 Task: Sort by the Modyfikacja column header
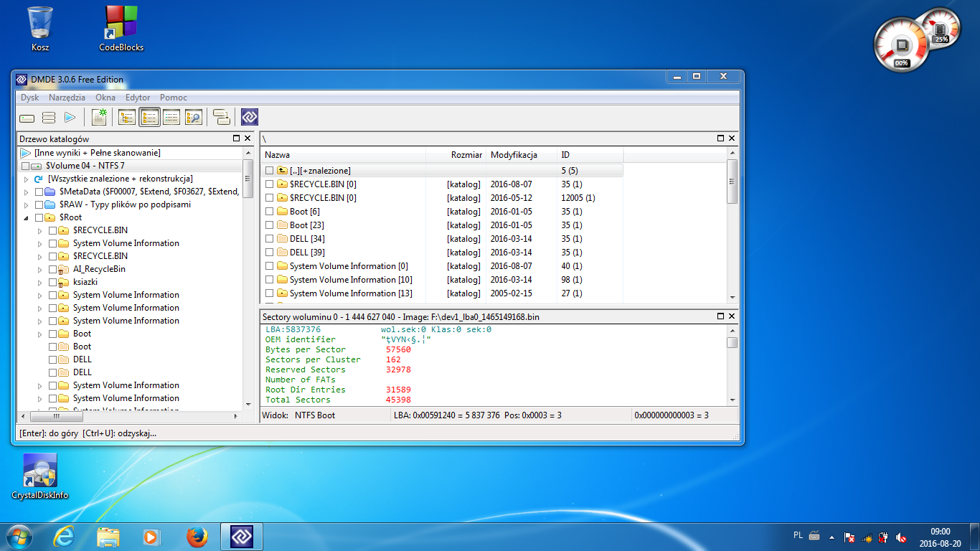tap(522, 155)
